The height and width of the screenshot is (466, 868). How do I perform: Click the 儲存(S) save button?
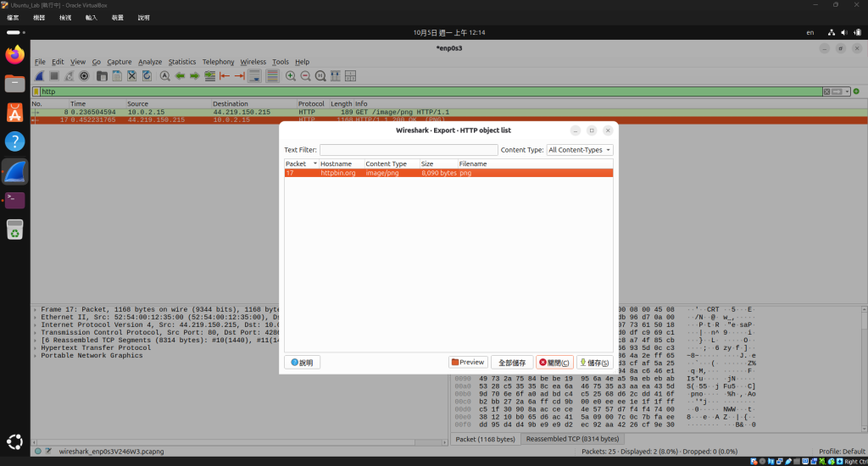point(594,363)
